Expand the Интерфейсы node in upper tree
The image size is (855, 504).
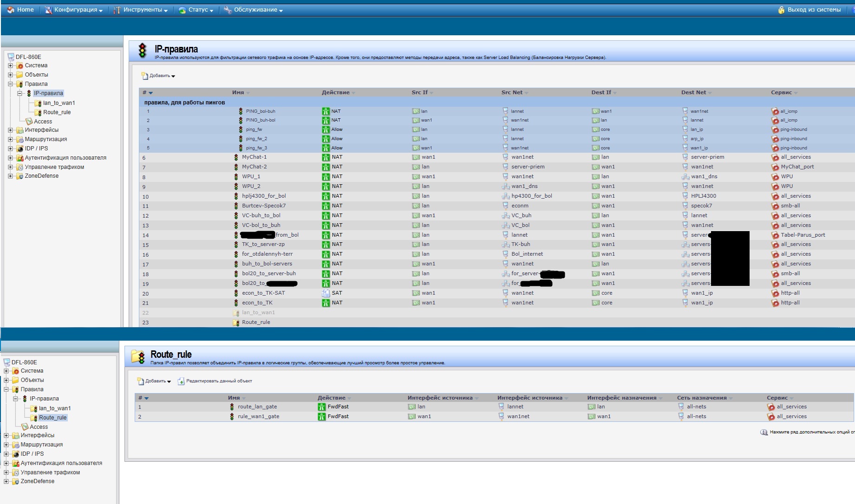coord(10,130)
